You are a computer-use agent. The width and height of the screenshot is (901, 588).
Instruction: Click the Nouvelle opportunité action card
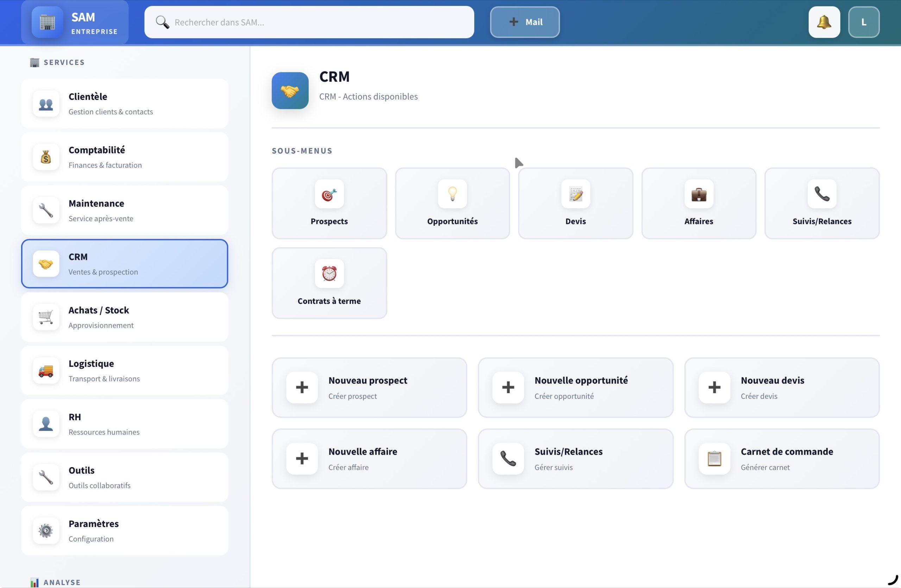point(575,388)
